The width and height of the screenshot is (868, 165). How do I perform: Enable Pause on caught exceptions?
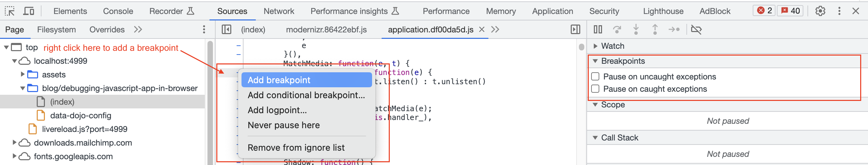pos(595,89)
